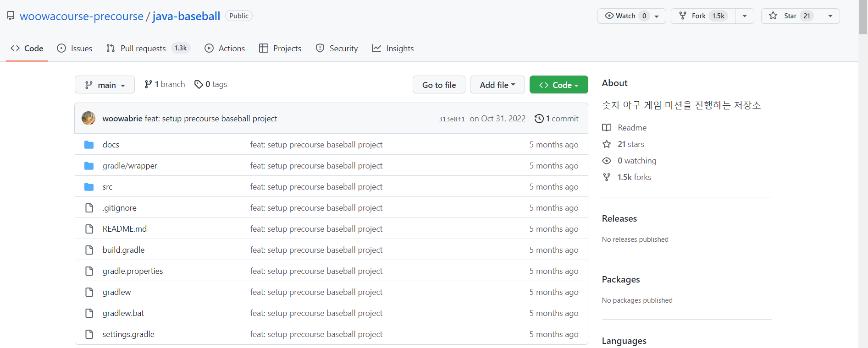Click woowabrie's avatar image

(x=88, y=118)
